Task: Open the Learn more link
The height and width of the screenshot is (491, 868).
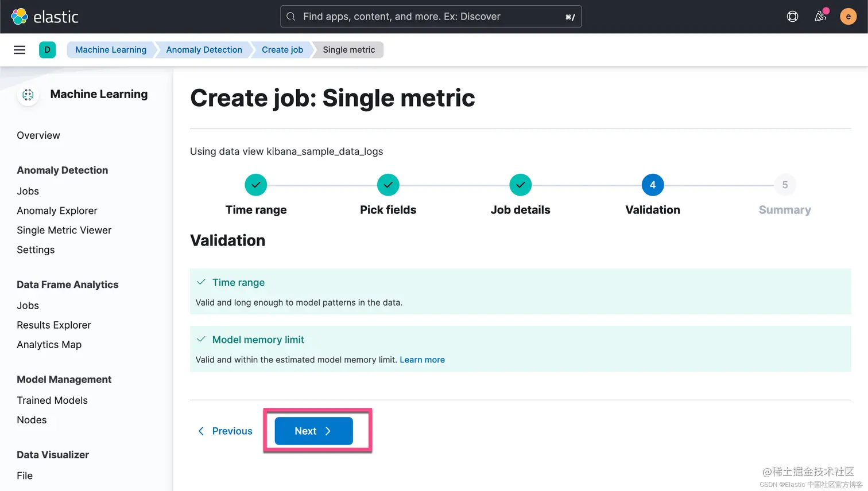Action: tap(422, 360)
